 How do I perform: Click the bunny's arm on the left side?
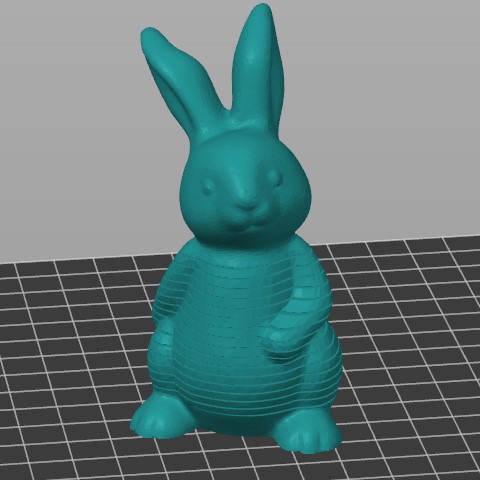click(167, 300)
